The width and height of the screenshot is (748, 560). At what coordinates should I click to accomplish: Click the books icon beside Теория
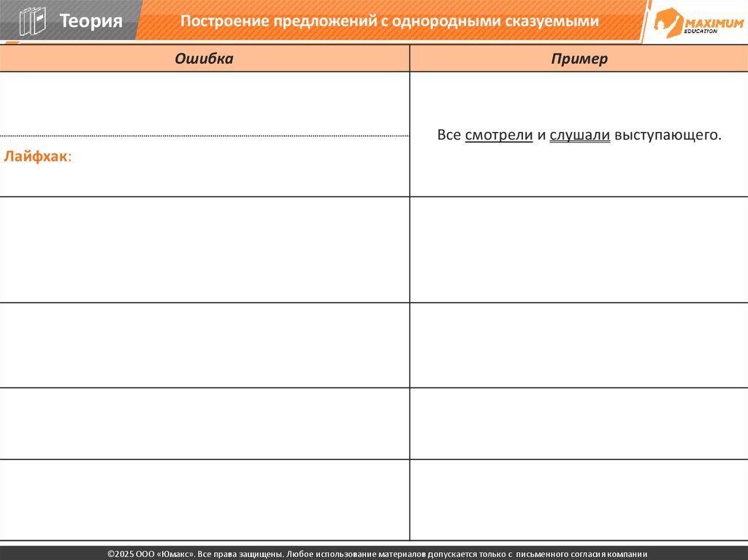(x=32, y=21)
